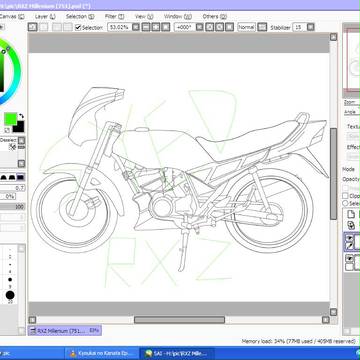Viewport: 360px width, 360px height.
Task: Open the Others menu
Action: pos(214,16)
